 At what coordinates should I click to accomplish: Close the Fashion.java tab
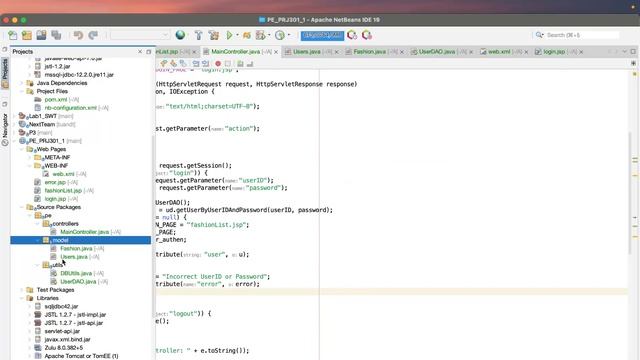pyautogui.click(x=402, y=52)
